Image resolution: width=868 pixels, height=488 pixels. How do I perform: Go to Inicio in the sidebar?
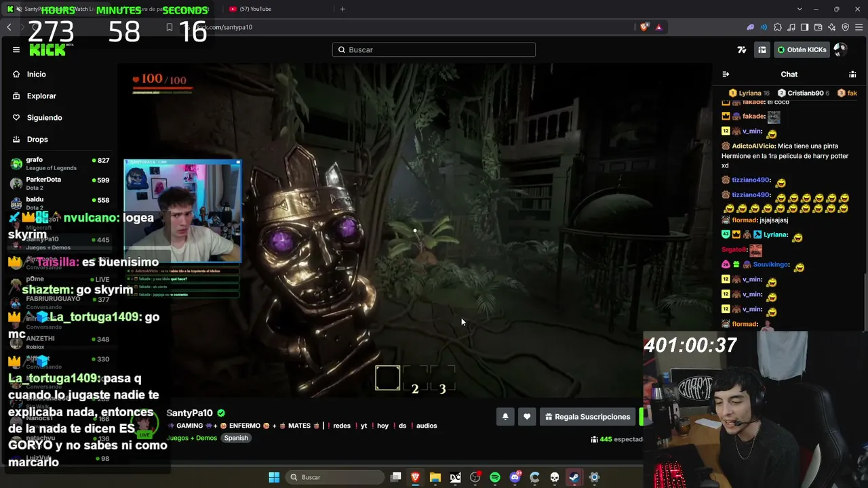tap(37, 75)
